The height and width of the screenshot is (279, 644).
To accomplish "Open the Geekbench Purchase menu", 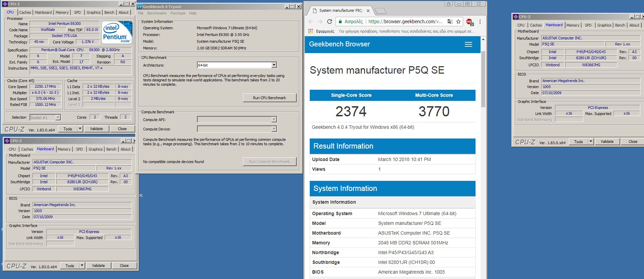I will 178,13.
